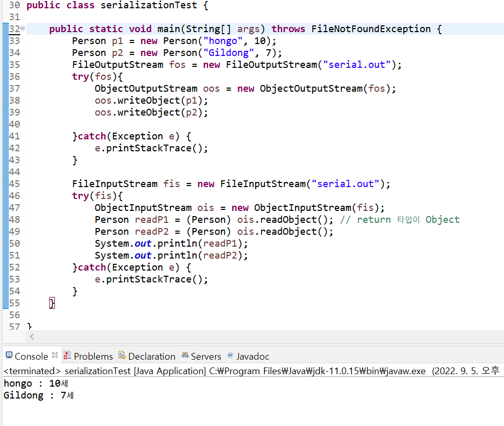The image size is (504, 426).
Task: Click "serial.out" in the FileOutputStream line
Action: (x=357, y=65)
